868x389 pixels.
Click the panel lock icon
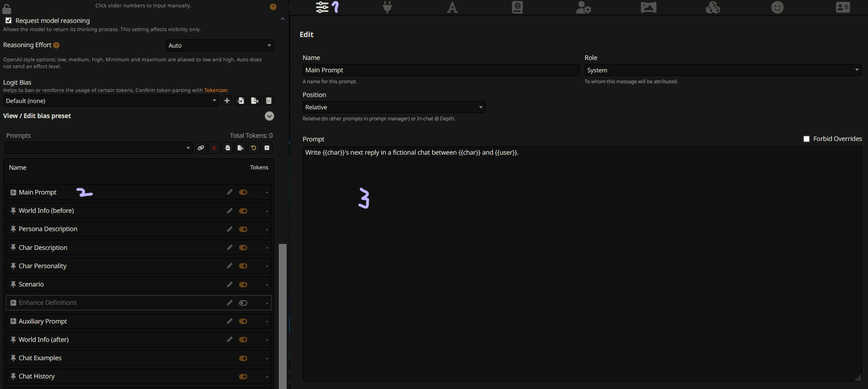tap(7, 8)
